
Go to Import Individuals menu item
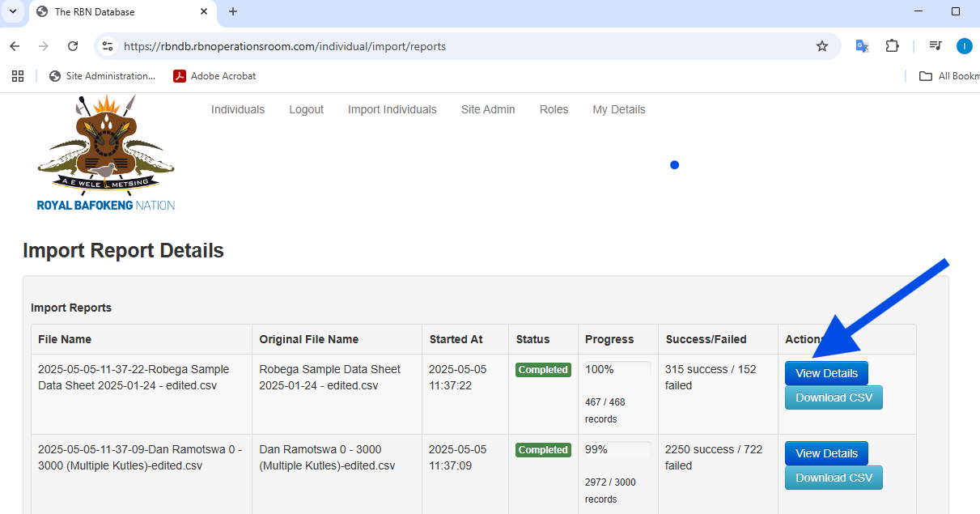[392, 109]
